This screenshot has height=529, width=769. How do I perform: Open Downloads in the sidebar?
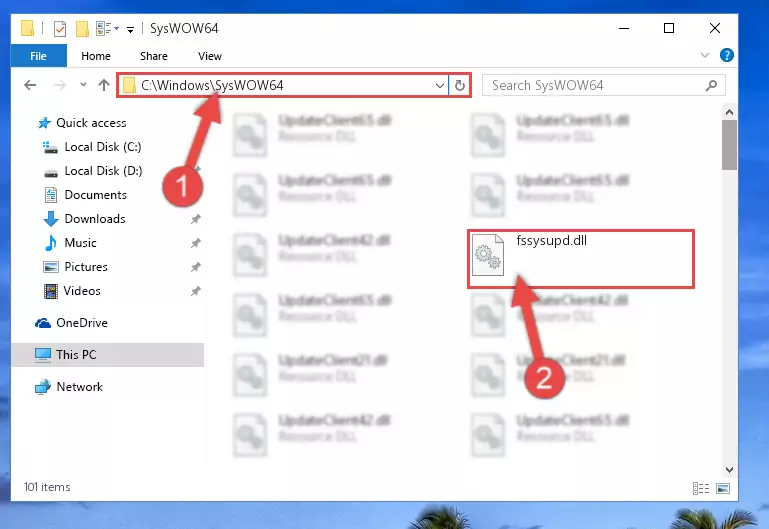pos(95,219)
